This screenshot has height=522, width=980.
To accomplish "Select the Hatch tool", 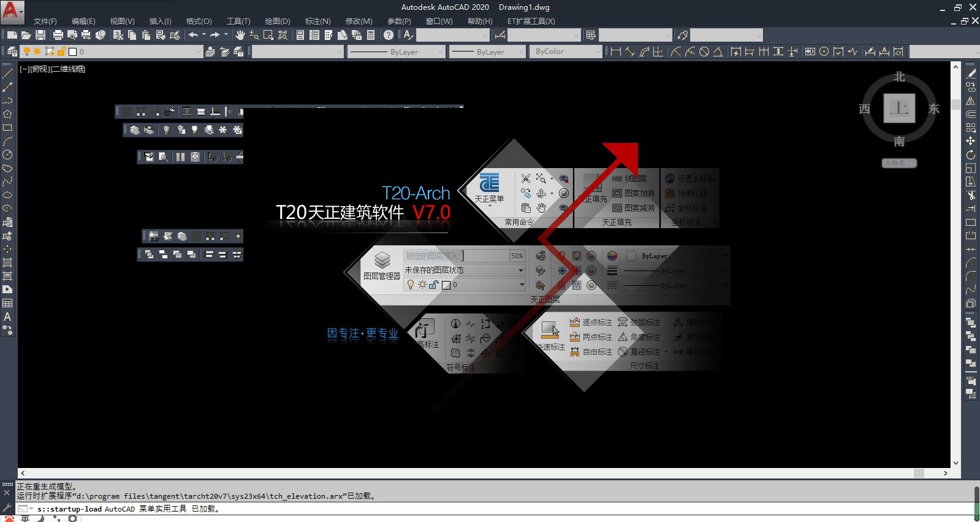I will tap(7, 263).
